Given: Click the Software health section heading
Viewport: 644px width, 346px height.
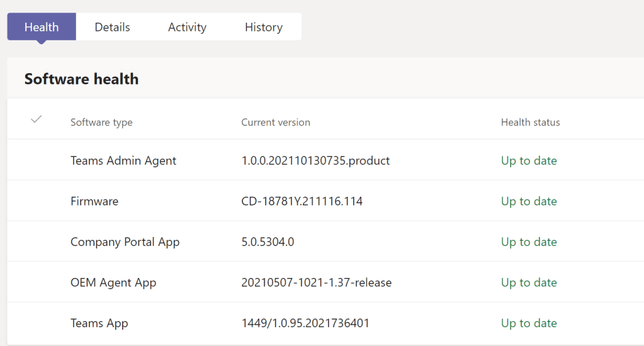Looking at the screenshot, I should click(81, 79).
